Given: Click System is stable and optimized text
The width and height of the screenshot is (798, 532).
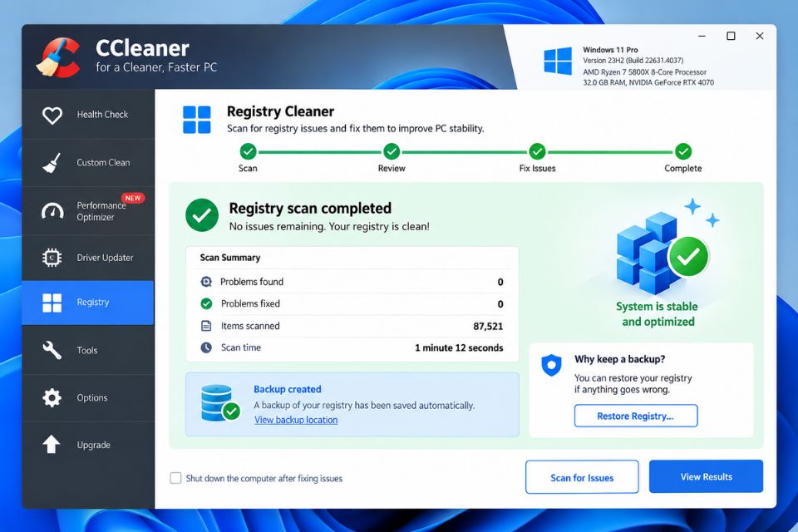Looking at the screenshot, I should [x=658, y=314].
